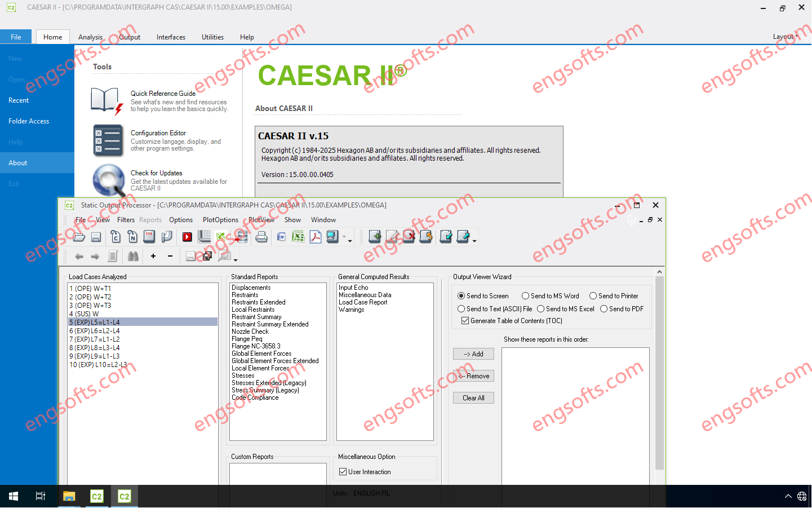
Task: Click the PDF export icon
Action: pos(316,237)
